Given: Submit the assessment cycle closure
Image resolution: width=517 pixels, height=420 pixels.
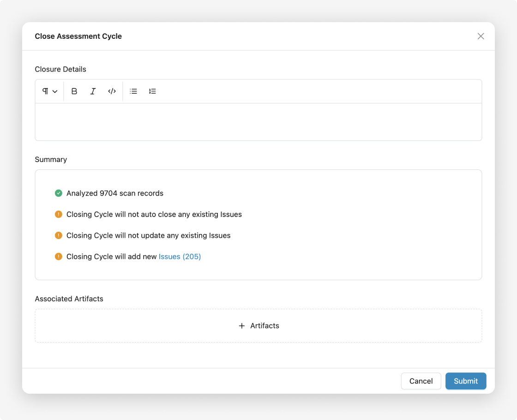Looking at the screenshot, I should pos(466,381).
